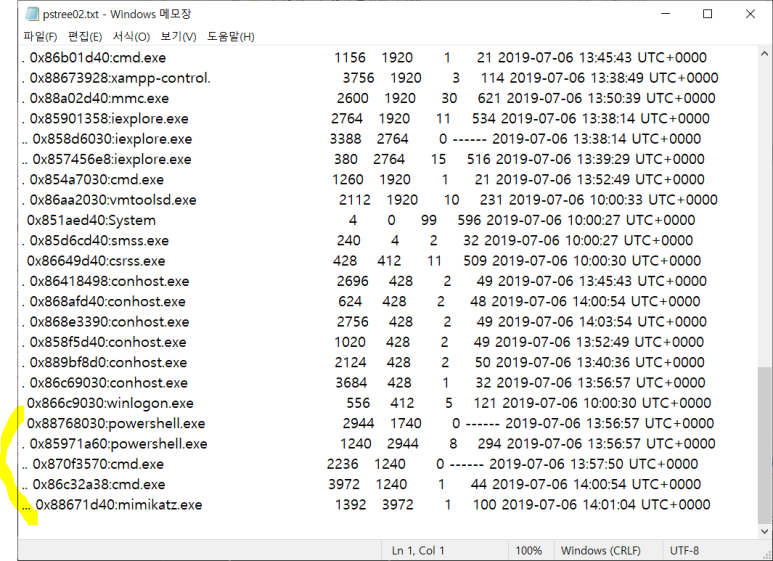Click parent PID 3972 on mimikatz row
Viewport: 773px width, 561px height.
[397, 504]
